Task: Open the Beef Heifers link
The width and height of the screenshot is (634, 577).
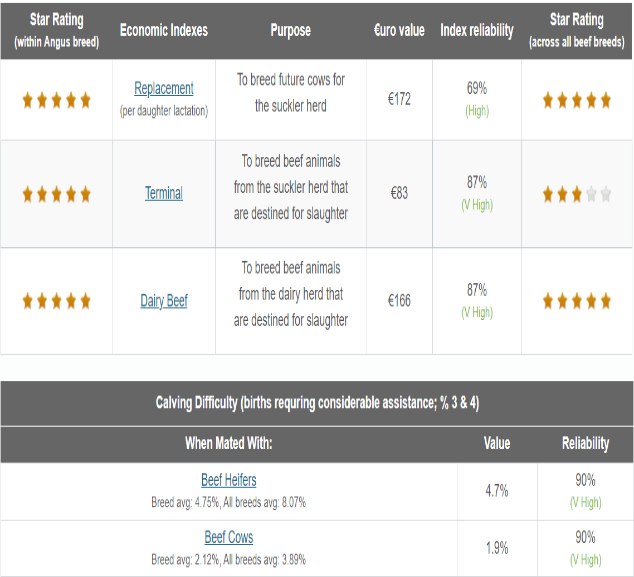Action: (x=229, y=480)
